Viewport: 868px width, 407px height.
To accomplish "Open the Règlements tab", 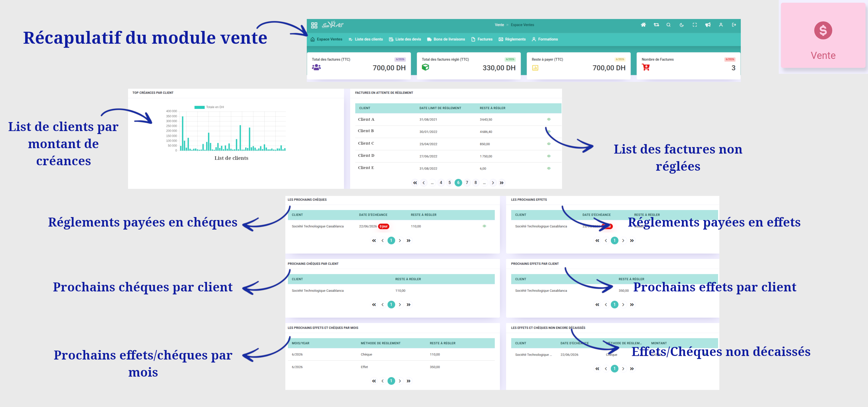I will click(x=512, y=39).
